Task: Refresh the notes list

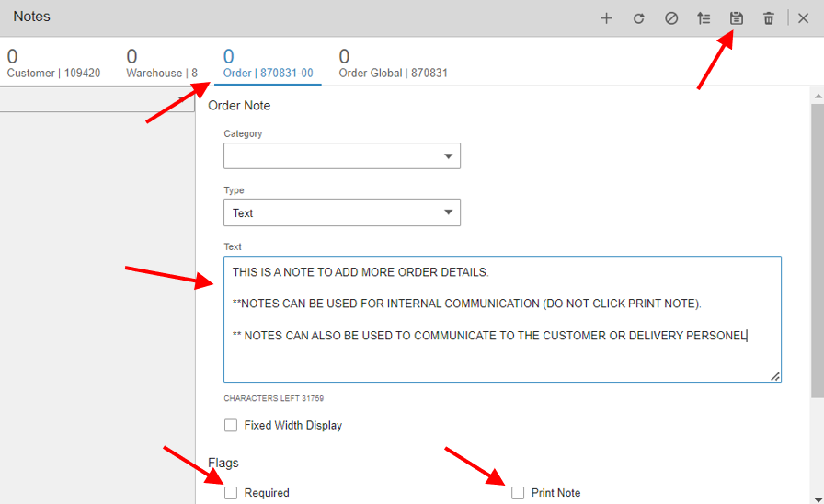Action: click(x=638, y=18)
